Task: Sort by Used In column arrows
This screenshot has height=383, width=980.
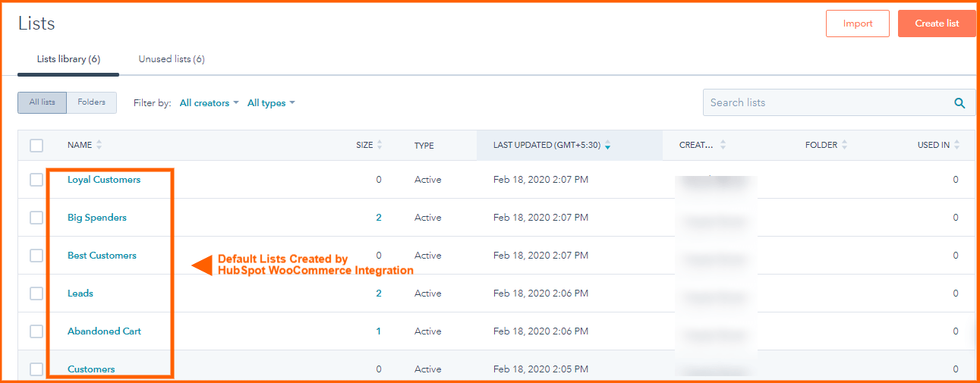Action: pyautogui.click(x=956, y=145)
